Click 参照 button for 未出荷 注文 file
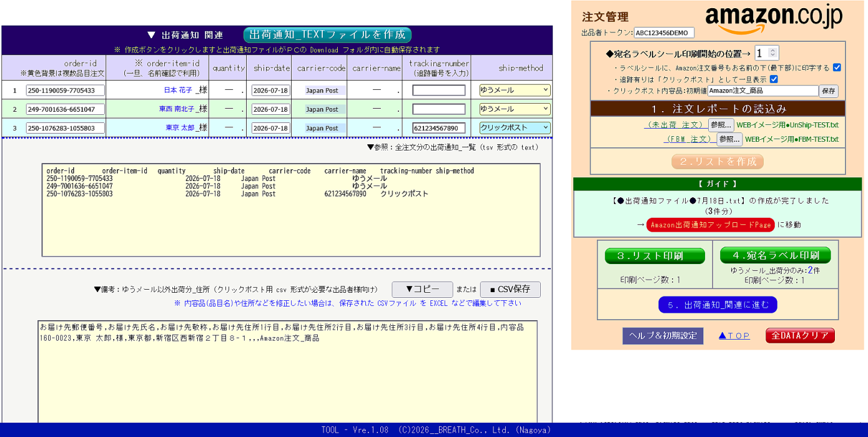The width and height of the screenshot is (868, 437). click(721, 125)
